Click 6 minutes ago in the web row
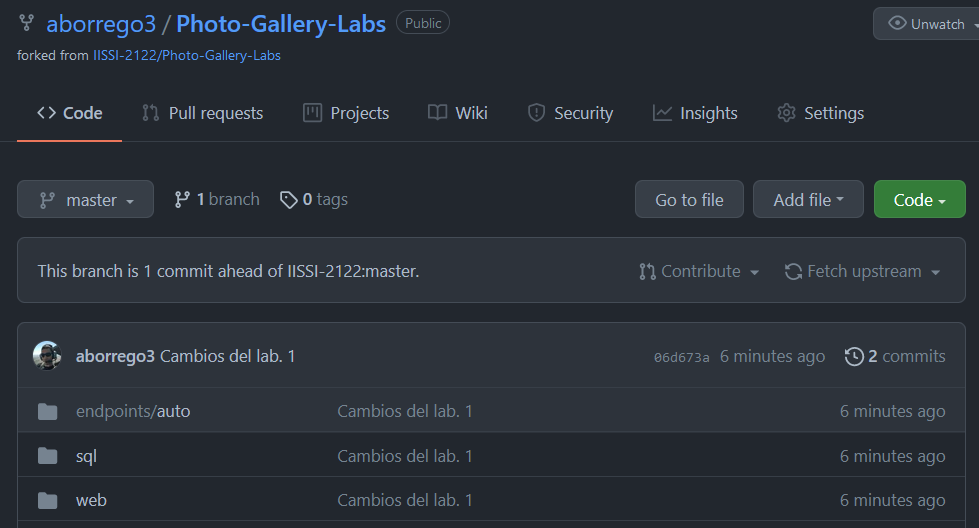 [x=892, y=501]
